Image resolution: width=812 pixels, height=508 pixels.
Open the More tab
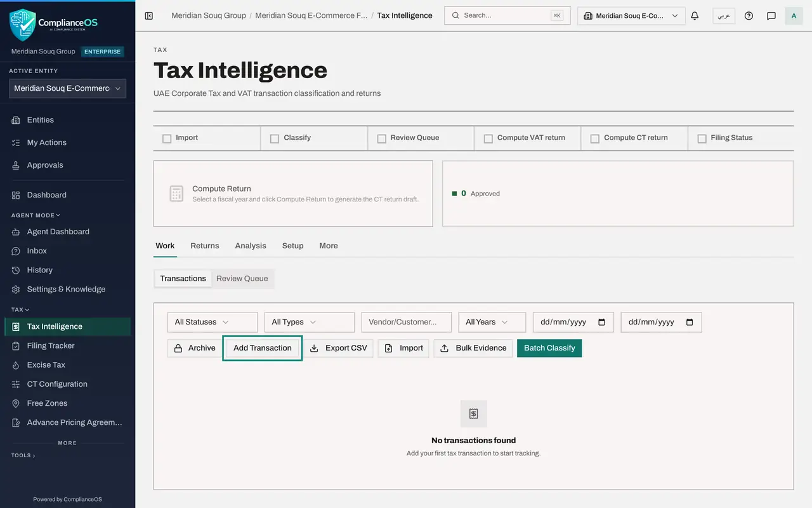pyautogui.click(x=329, y=246)
